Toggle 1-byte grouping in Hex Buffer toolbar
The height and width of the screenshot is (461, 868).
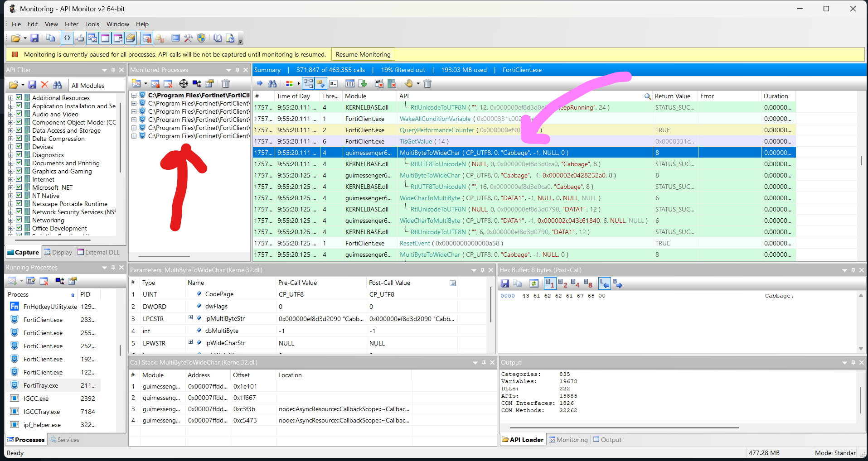click(550, 283)
